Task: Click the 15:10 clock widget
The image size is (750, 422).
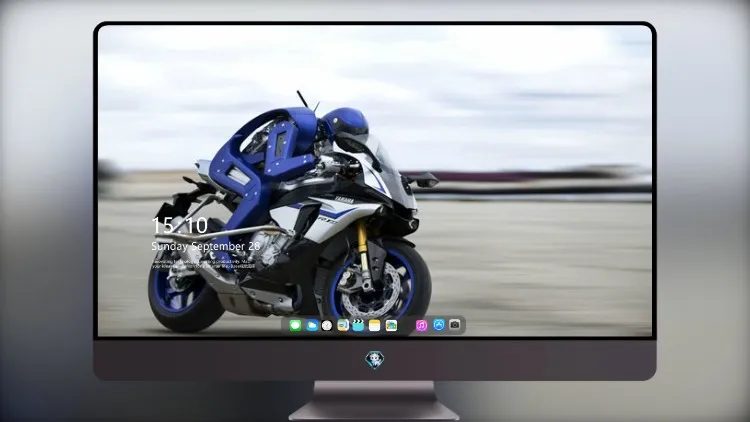Action: tap(179, 225)
